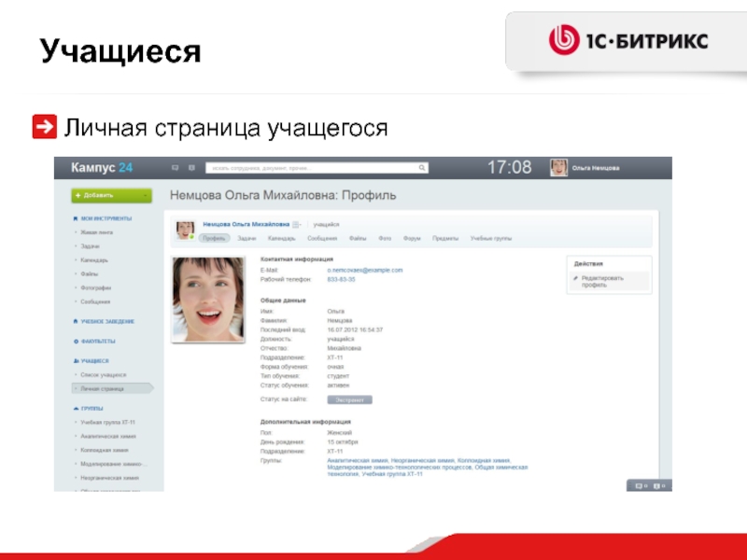Expand the Учебное заведение section
747x560 pixels.
tap(107, 321)
